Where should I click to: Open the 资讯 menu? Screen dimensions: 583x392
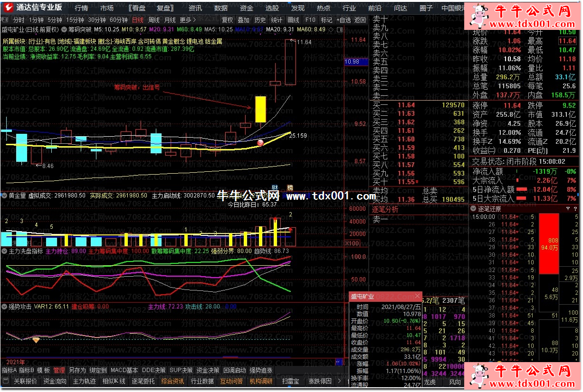click(195, 8)
